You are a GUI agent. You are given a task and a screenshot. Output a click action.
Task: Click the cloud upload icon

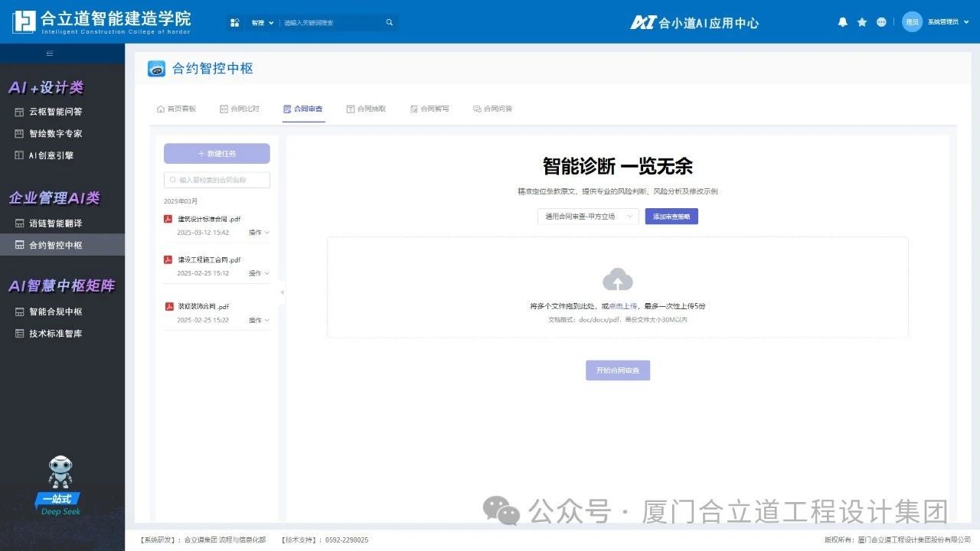(x=617, y=279)
